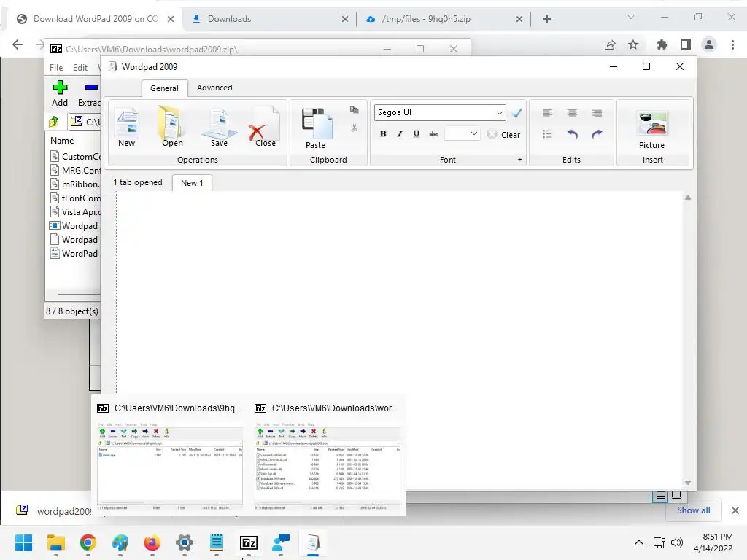Click the Add icon in 7-Zip window
747x560 pixels.
pos(60,94)
